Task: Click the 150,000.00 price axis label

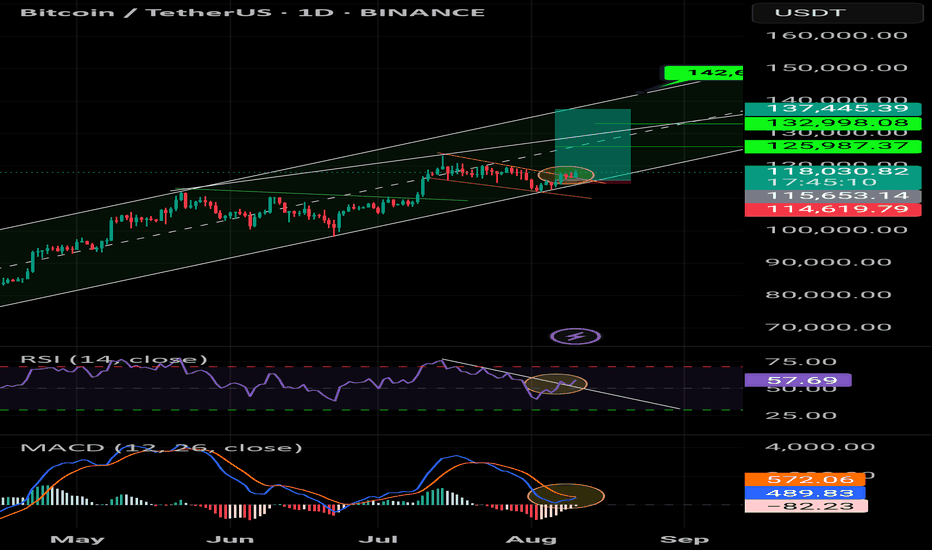Action: (837, 68)
